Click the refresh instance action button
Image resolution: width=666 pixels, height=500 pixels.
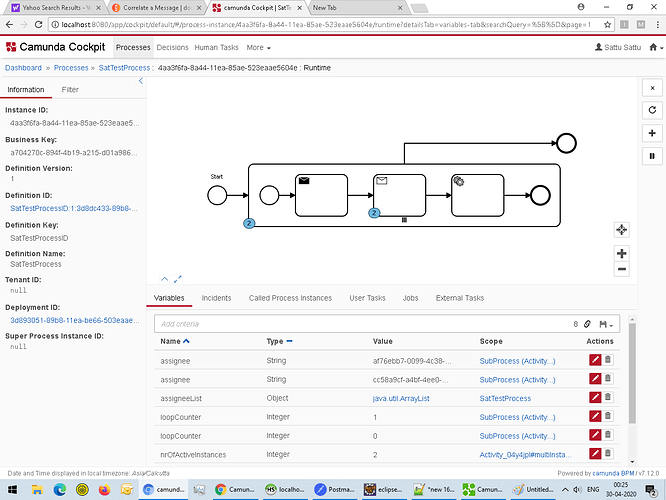(x=652, y=110)
